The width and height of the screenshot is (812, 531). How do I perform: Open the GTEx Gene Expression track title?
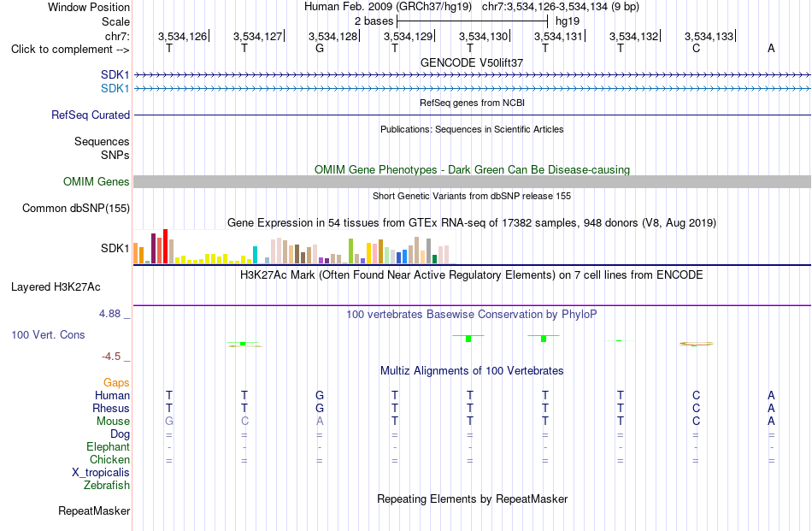(472, 223)
